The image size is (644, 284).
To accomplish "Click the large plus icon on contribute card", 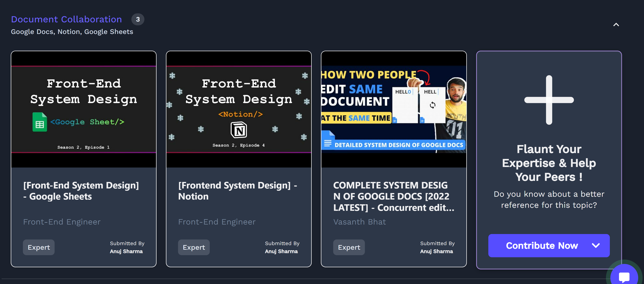I will click(549, 100).
